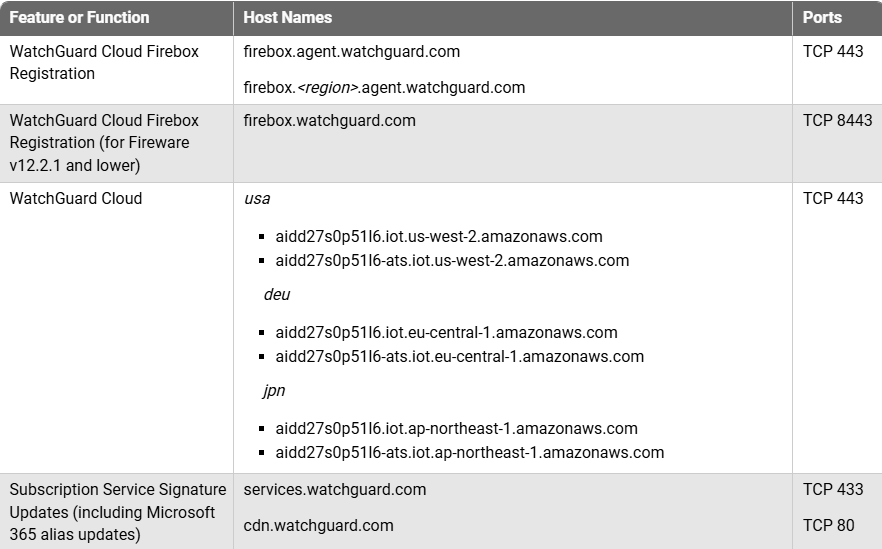Screen dimensions: 882x549
Task: Click the "deu" region label
Action: click(277, 295)
